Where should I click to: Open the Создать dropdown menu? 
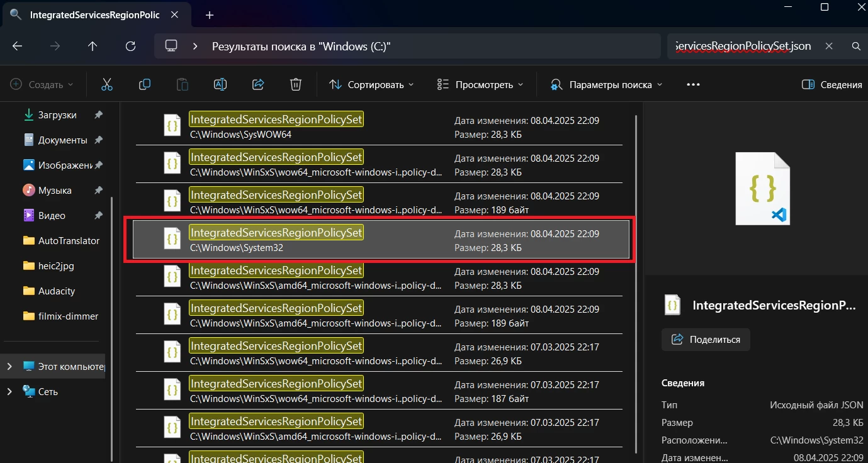point(42,84)
